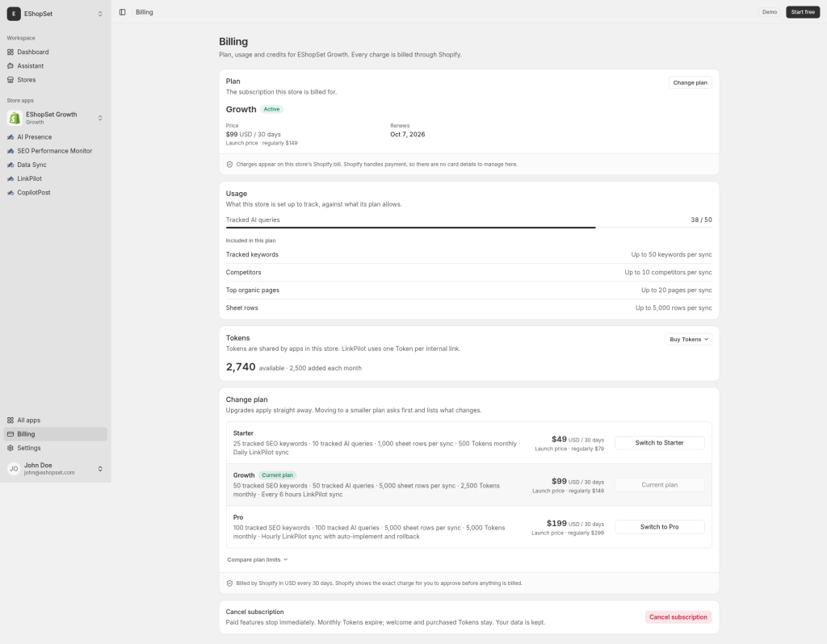Click the LinkPilot app icon
Viewport: 827px width, 644px height.
10,178
